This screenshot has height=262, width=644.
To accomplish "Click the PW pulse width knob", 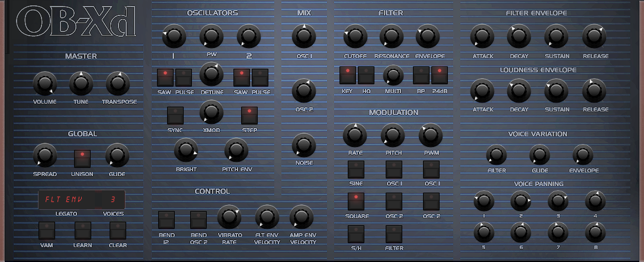I will (212, 36).
